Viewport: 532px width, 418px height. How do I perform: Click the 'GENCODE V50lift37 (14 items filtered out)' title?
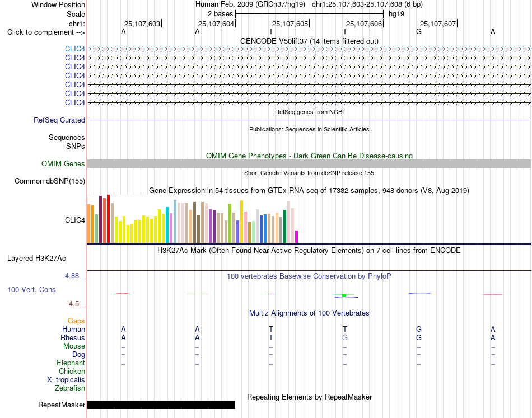[309, 41]
